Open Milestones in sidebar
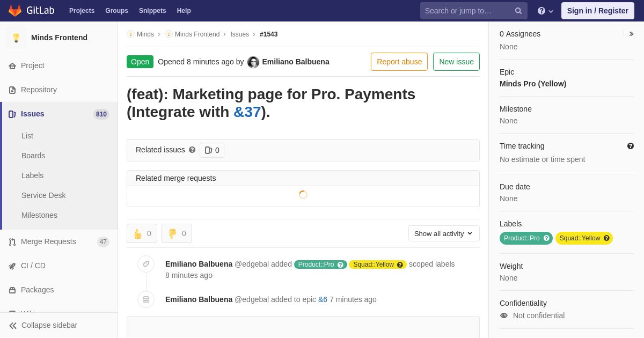Image resolution: width=644 pixels, height=338 pixels. [x=39, y=215]
